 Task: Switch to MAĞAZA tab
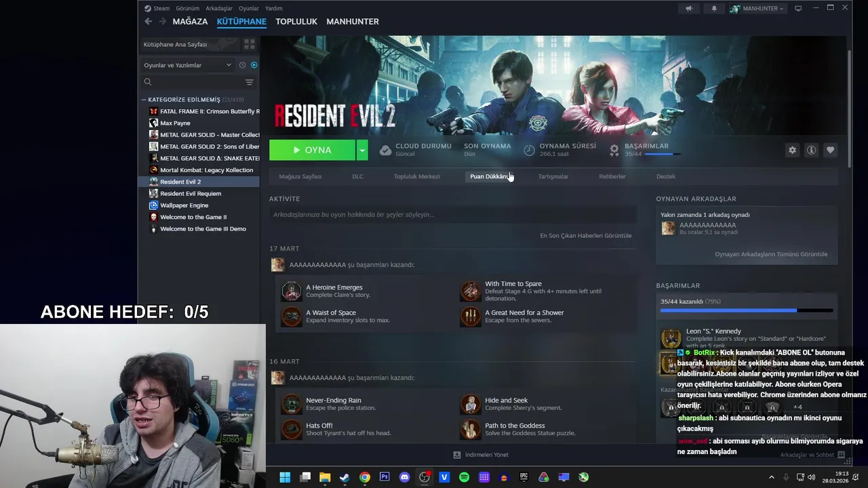pos(190,22)
